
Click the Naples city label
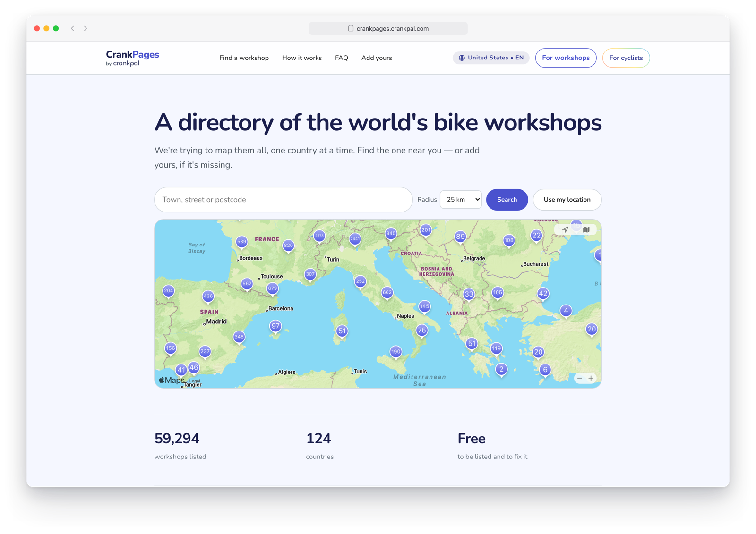405,316
